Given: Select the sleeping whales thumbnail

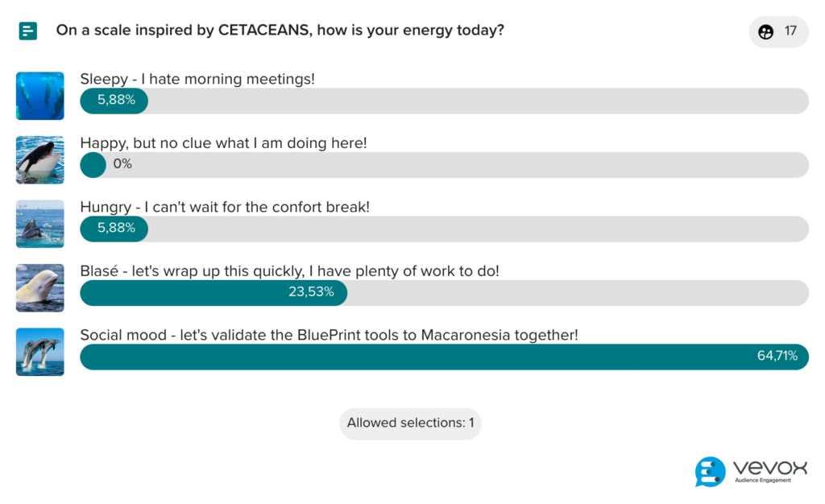Looking at the screenshot, I should pyautogui.click(x=40, y=96).
